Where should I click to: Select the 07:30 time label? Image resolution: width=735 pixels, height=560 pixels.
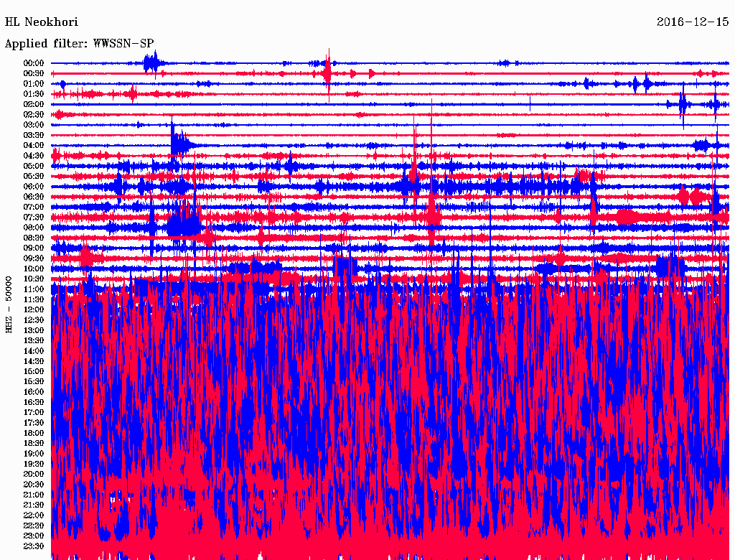point(34,217)
